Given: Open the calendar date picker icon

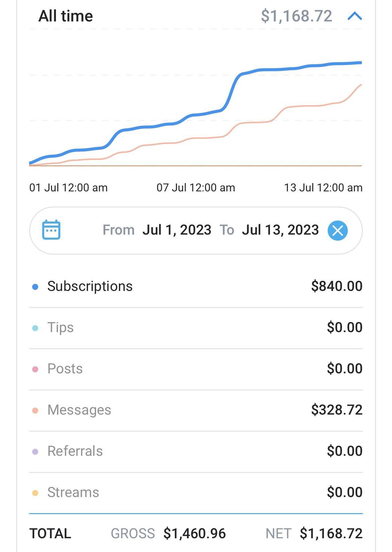Looking at the screenshot, I should 51,230.
